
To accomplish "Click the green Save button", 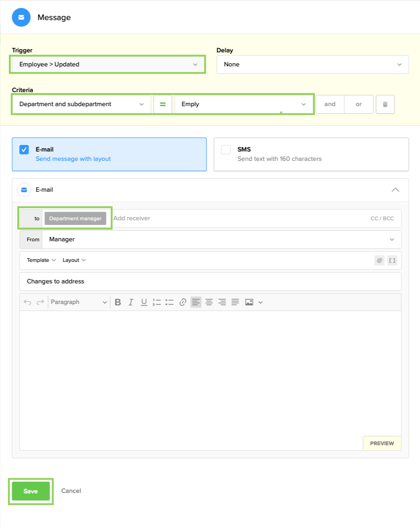I will (31, 491).
